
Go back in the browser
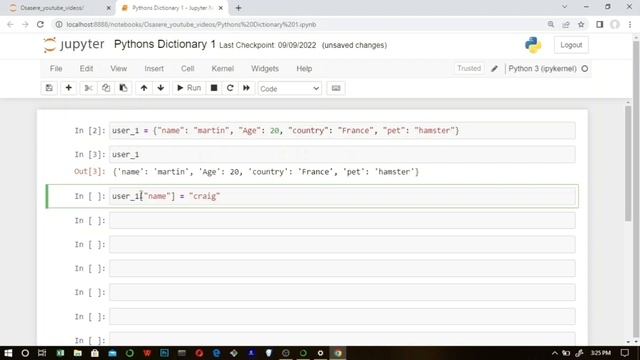[10, 24]
